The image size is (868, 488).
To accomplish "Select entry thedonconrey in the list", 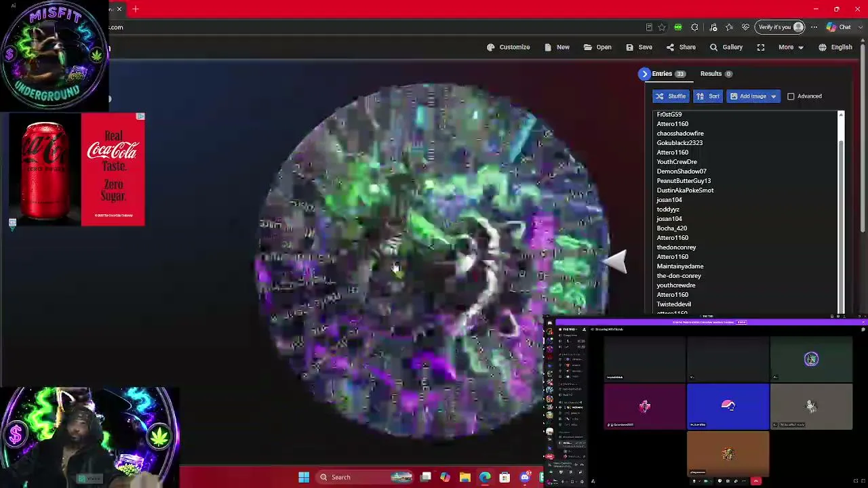I will click(x=676, y=247).
